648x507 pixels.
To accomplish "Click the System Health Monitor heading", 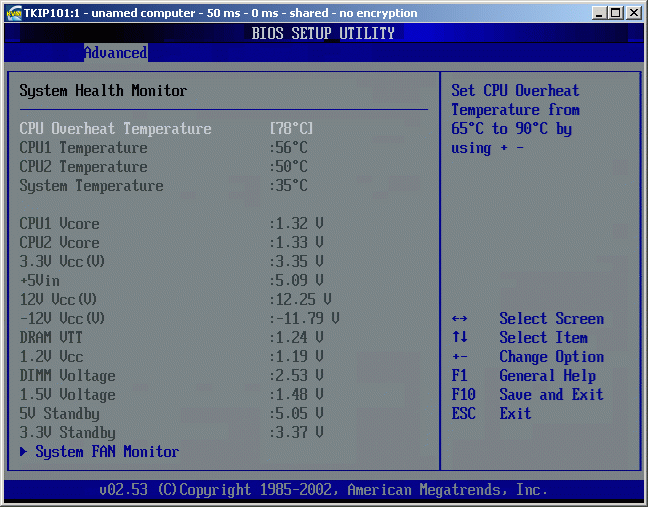I will [103, 91].
